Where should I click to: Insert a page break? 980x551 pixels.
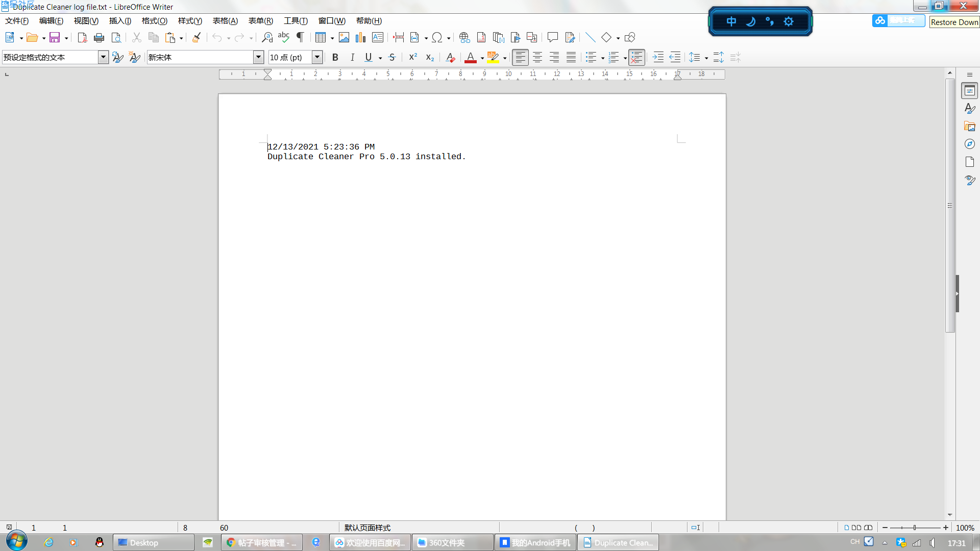[399, 37]
